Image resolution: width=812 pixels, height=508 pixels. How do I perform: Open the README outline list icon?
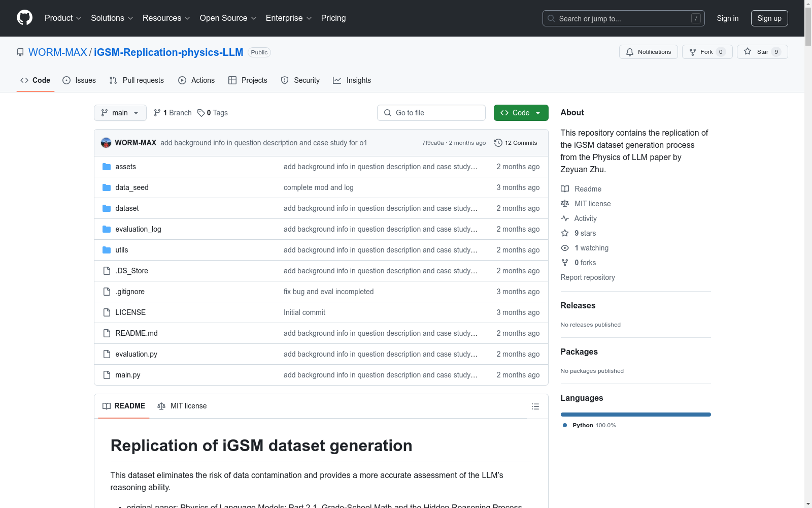click(x=535, y=406)
